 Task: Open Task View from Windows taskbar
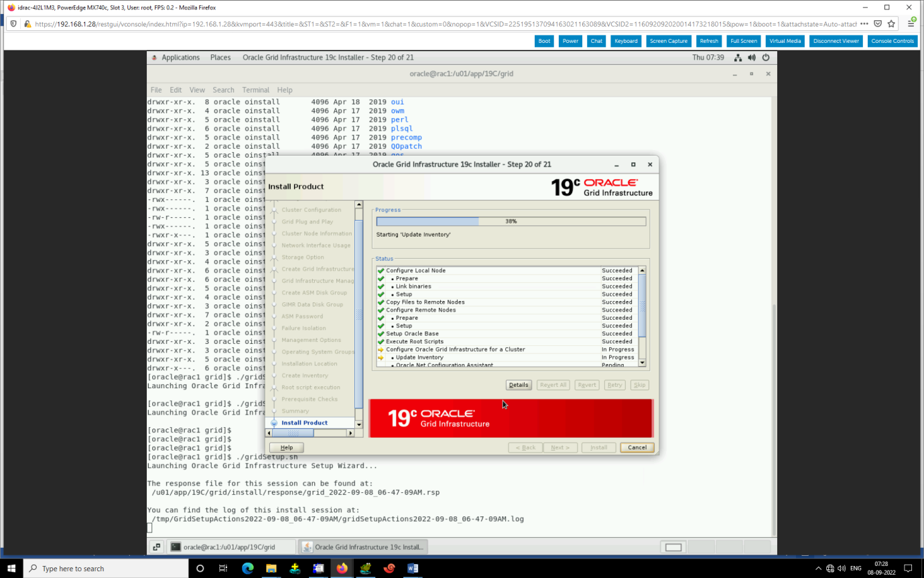click(x=223, y=568)
